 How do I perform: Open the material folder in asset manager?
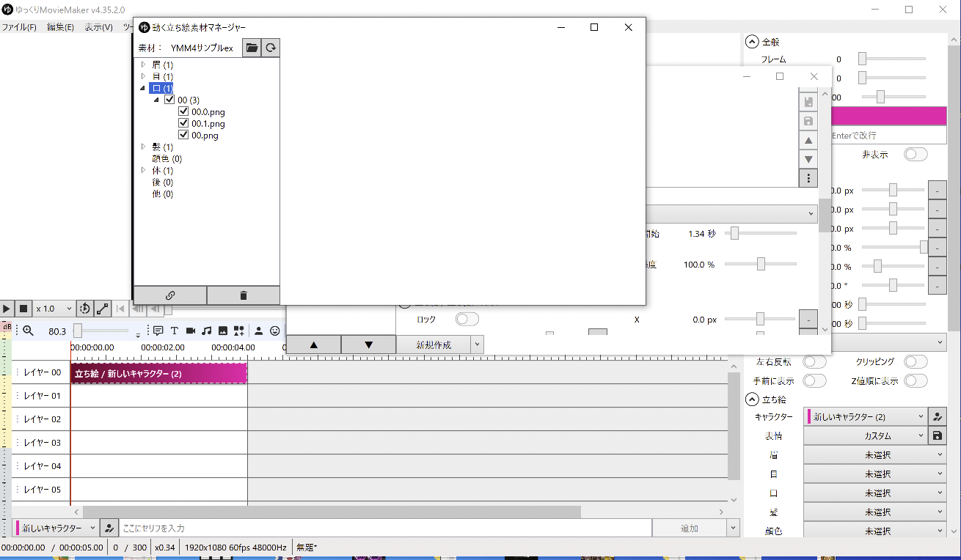click(252, 48)
